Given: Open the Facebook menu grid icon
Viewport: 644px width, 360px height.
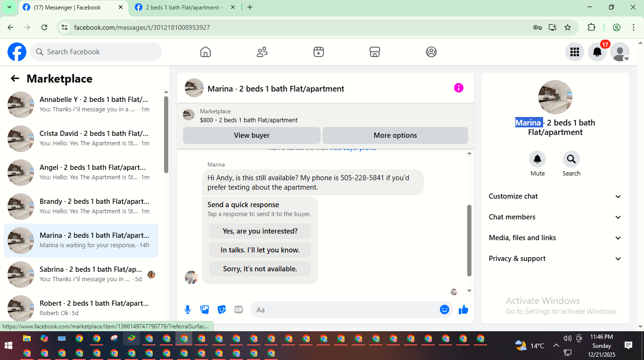Looking at the screenshot, I should [575, 52].
